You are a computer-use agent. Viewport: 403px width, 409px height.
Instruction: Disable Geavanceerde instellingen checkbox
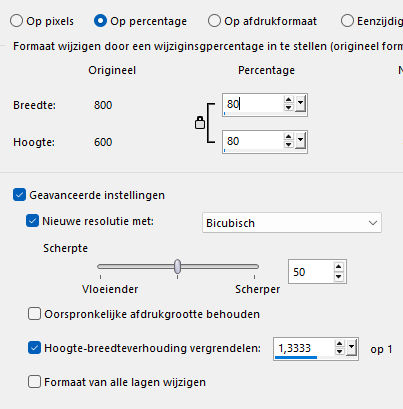coord(19,195)
